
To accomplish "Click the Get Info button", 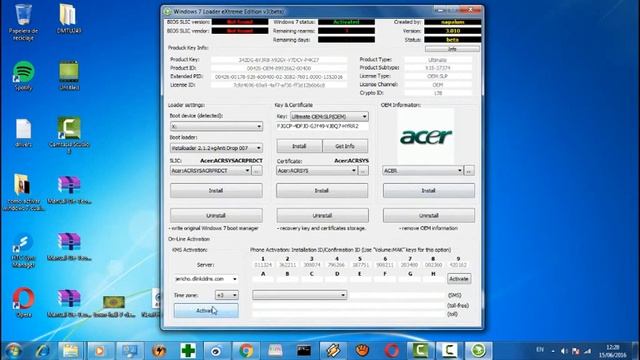I will click(345, 146).
